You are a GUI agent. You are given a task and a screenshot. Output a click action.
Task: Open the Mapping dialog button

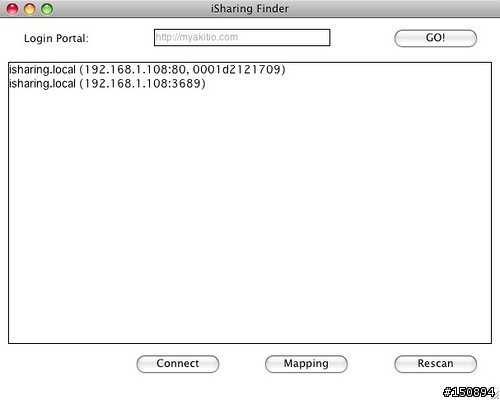point(306,364)
